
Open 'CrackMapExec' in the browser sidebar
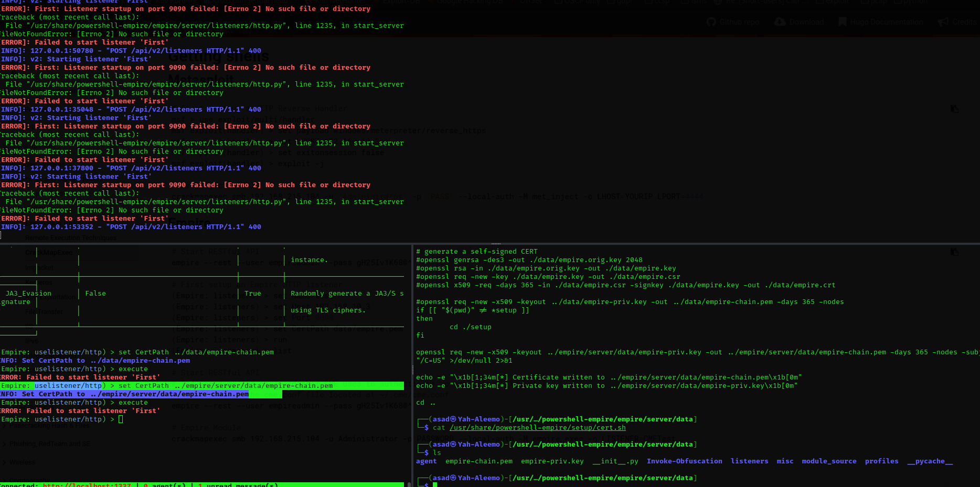pyautogui.click(x=49, y=253)
